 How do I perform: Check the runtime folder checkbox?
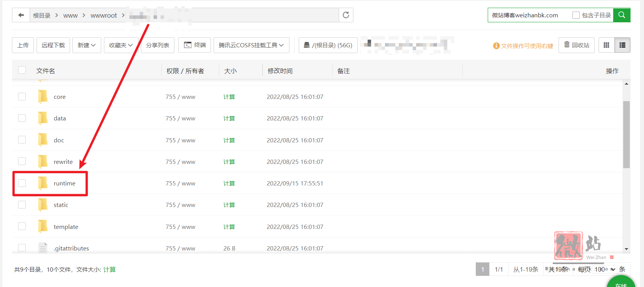click(22, 183)
